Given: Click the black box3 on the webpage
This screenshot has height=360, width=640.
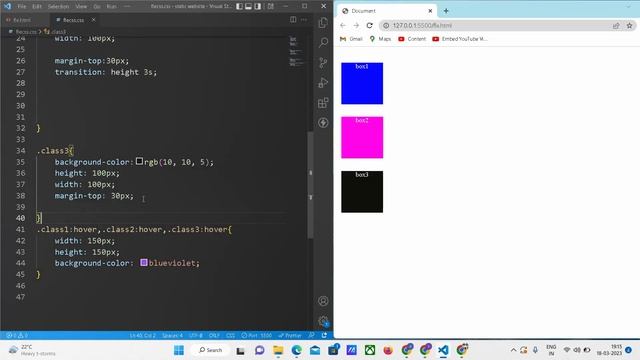Looking at the screenshot, I should tap(362, 192).
